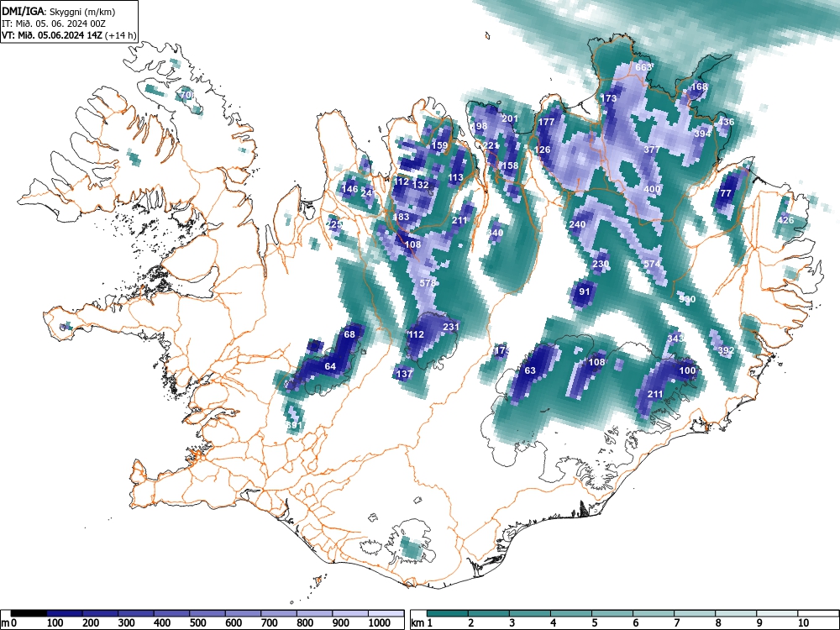Select the pale lavender swatch after 1000 m

click(386, 613)
